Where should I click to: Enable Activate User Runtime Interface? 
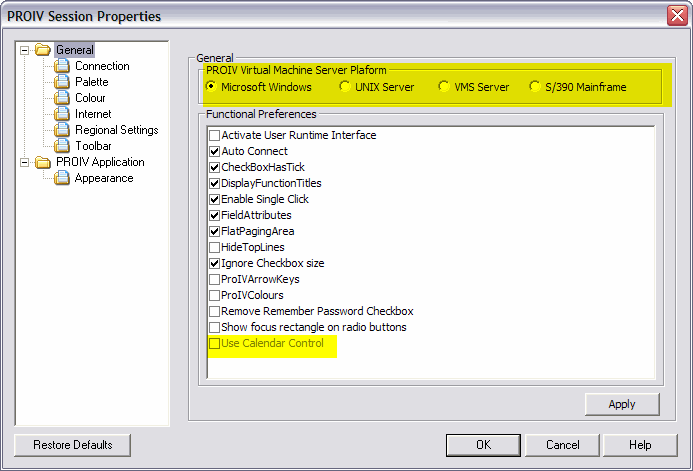pos(214,135)
